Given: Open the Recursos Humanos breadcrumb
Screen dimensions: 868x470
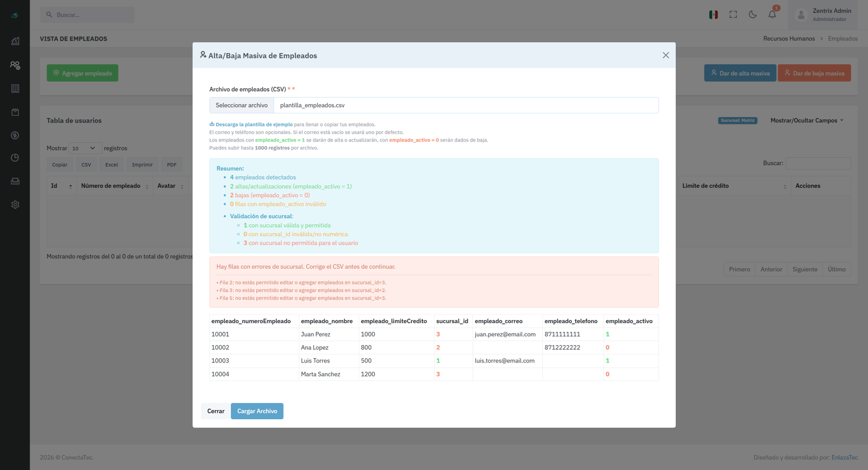Looking at the screenshot, I should click(x=789, y=39).
